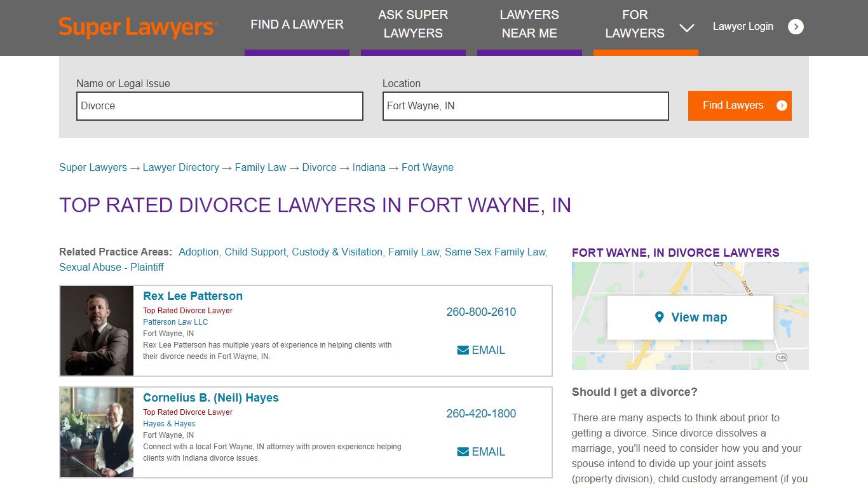Viewport: 868px width, 488px height.
Task: Open the related Family Law practice area
Action: 414,252
